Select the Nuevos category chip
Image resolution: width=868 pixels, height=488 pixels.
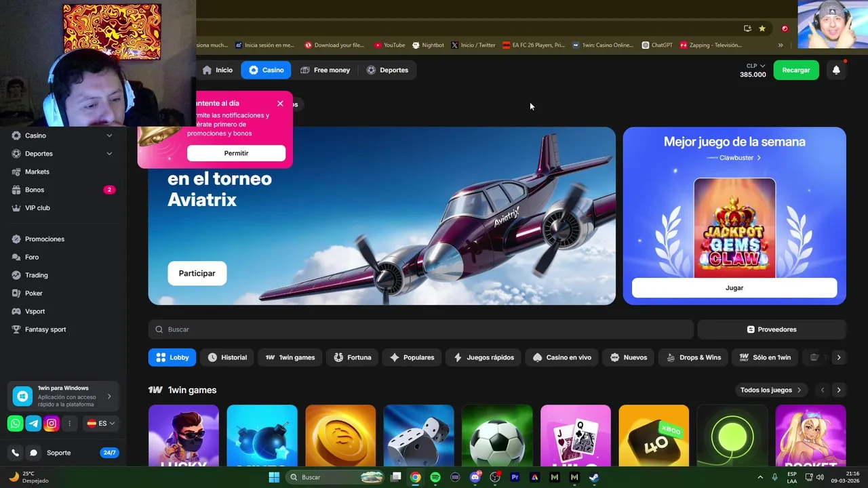[x=628, y=357]
